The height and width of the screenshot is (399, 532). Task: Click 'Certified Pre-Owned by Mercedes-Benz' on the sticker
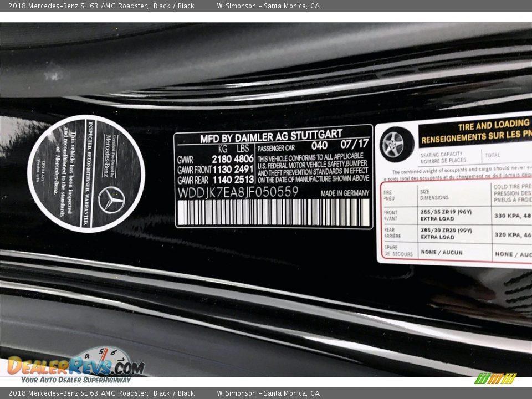[111, 156]
